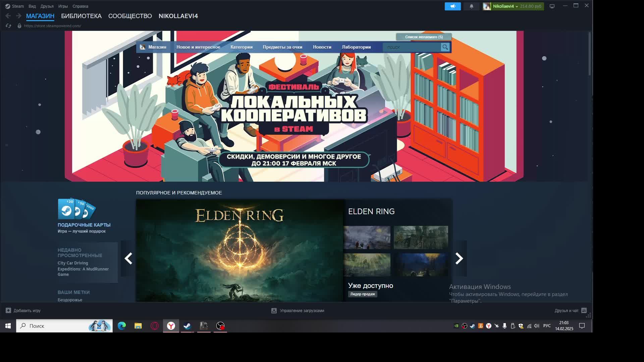This screenshot has height=362, width=644.
Task: Open the Windows action center
Action: pos(582,326)
